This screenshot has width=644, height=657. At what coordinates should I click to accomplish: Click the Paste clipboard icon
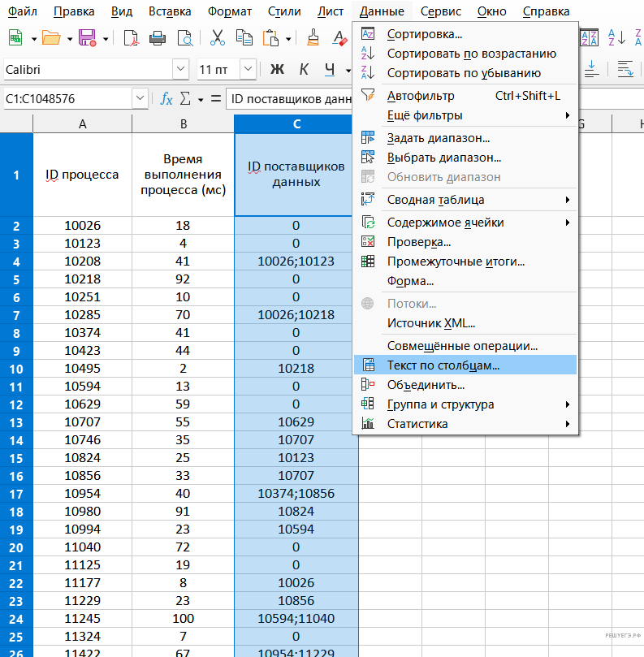270,38
